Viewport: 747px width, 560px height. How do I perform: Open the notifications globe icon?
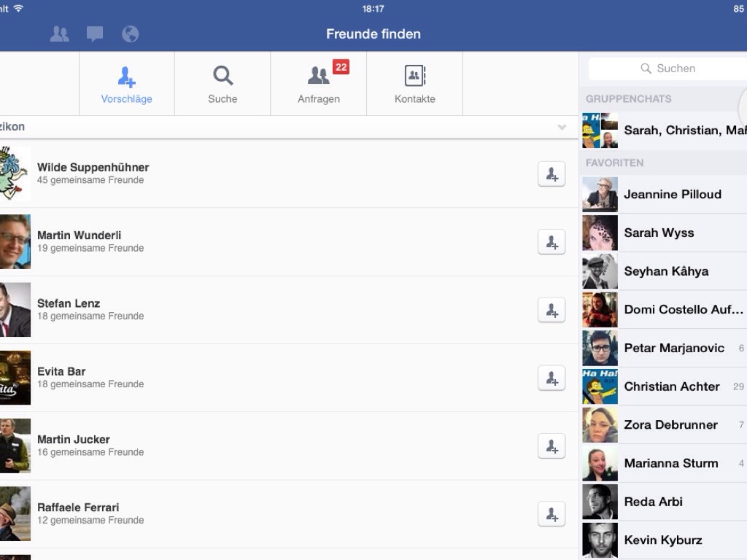(x=130, y=34)
